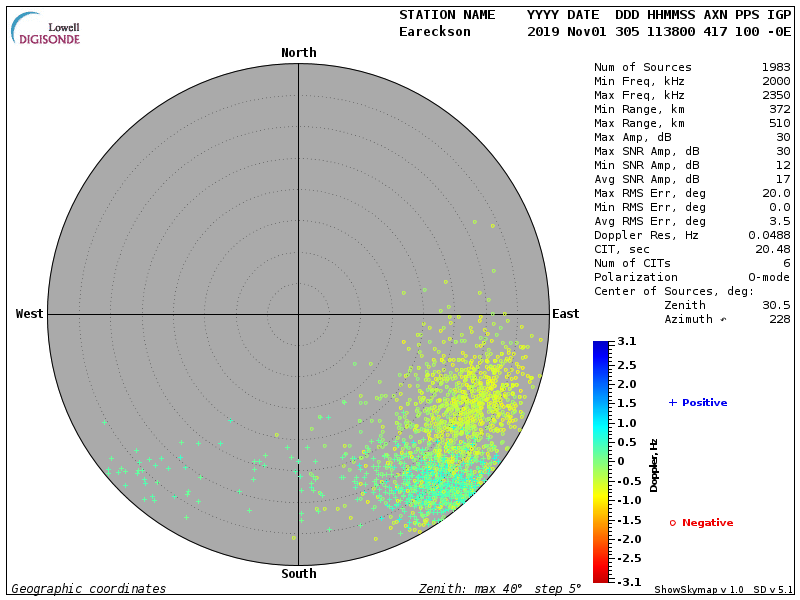The height and width of the screenshot is (600, 800).
Task: Select the South direction label
Action: (x=298, y=574)
